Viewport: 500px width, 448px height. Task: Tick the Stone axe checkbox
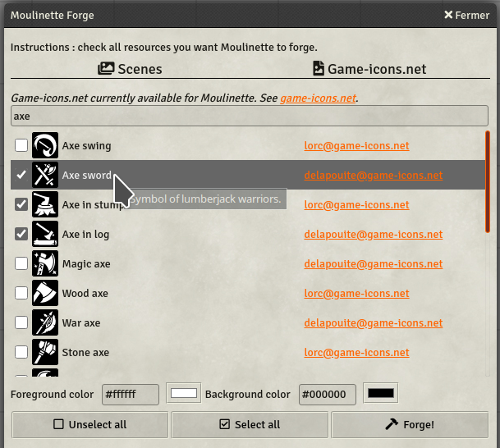21,352
